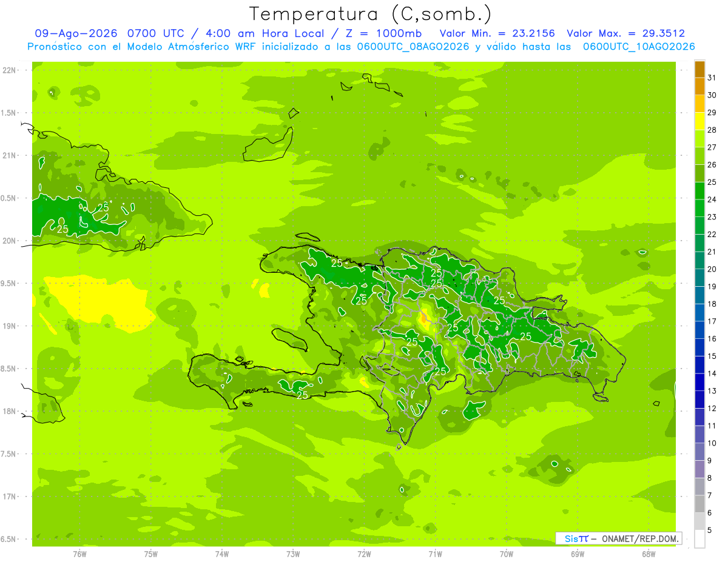Click the "70W" longitude axis label
Screen dimensions: 728x562
pos(507,554)
